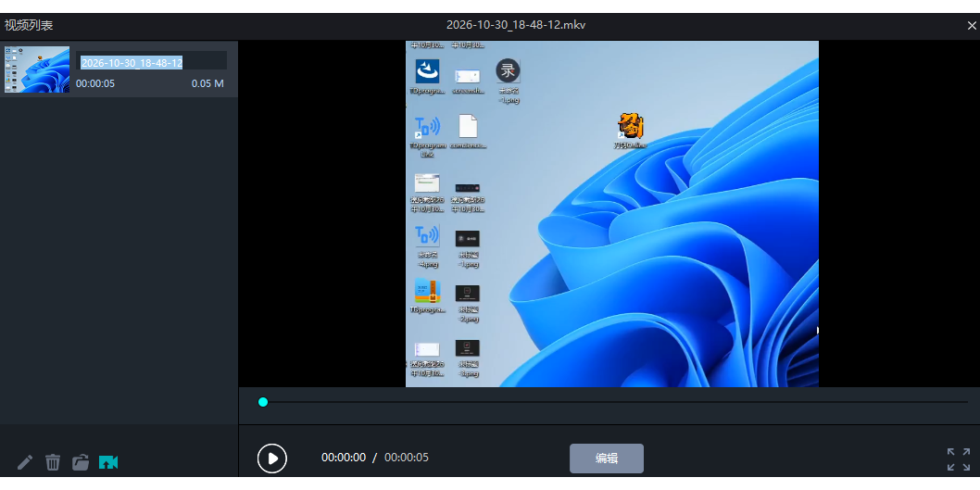Click the teal camera record icon
Image resolution: width=980 pixels, height=490 pixels.
point(108,462)
